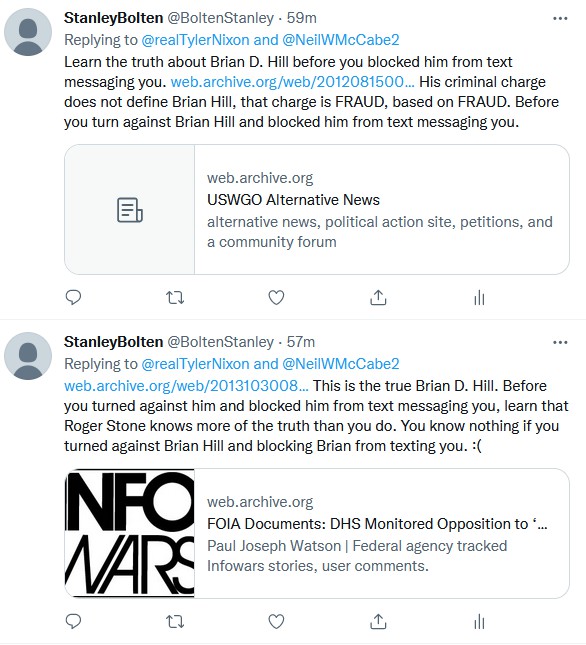Retweet the second tweet with Infowars card

175,621
